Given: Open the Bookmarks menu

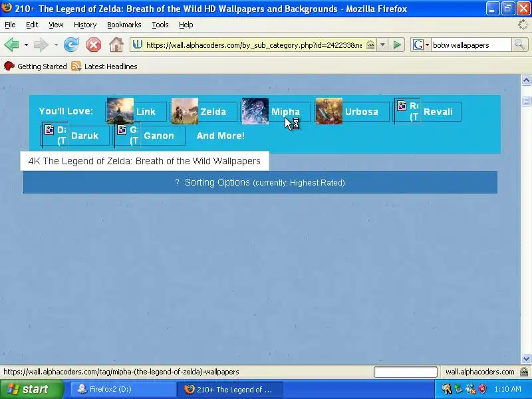Looking at the screenshot, I should click(x=124, y=25).
